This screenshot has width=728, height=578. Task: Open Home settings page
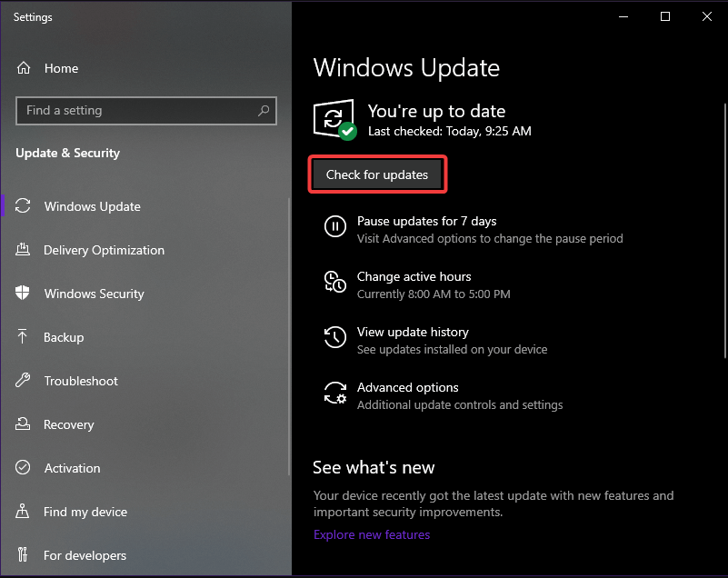61,68
